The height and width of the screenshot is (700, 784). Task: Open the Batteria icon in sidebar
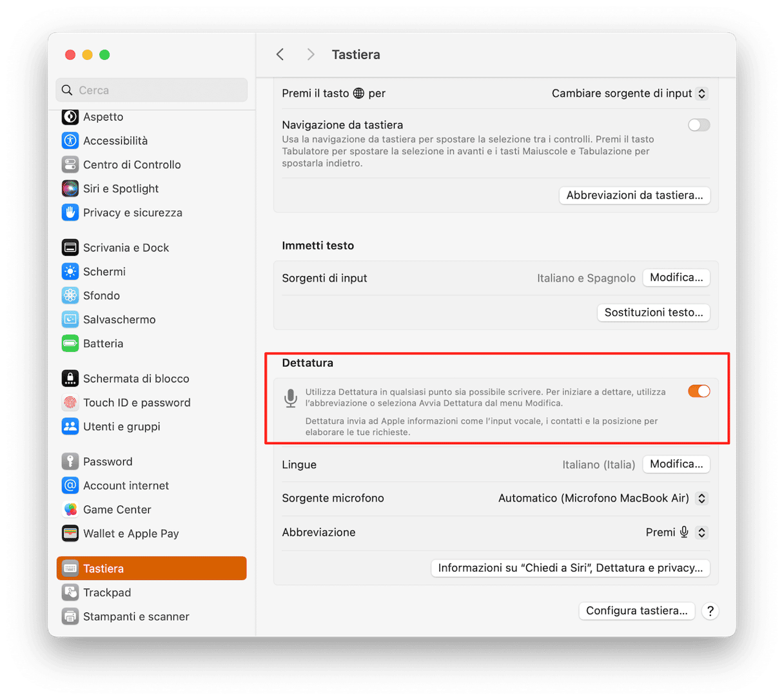pyautogui.click(x=70, y=343)
